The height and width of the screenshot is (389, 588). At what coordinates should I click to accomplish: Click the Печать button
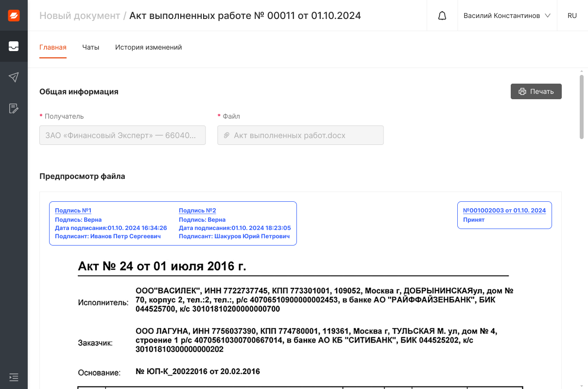pos(536,91)
